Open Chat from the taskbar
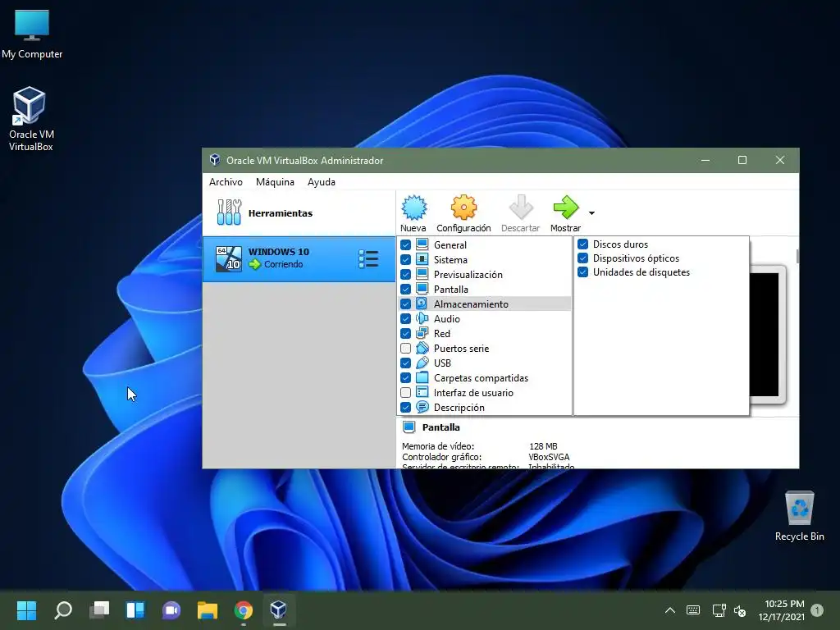 click(171, 609)
